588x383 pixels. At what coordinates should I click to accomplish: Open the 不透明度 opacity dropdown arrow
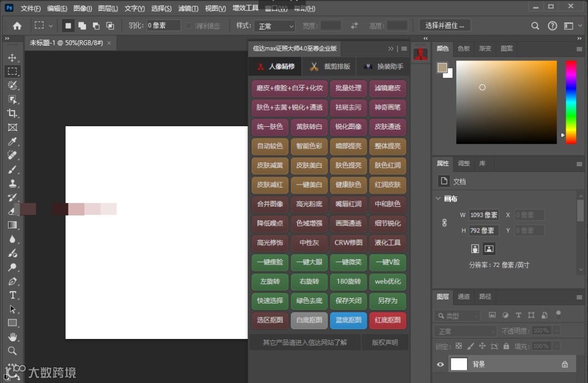click(556, 331)
